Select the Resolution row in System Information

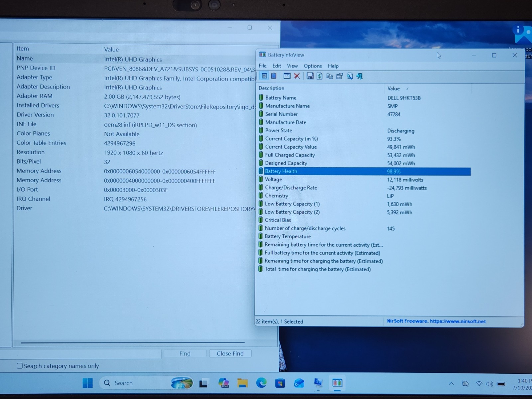(x=135, y=152)
